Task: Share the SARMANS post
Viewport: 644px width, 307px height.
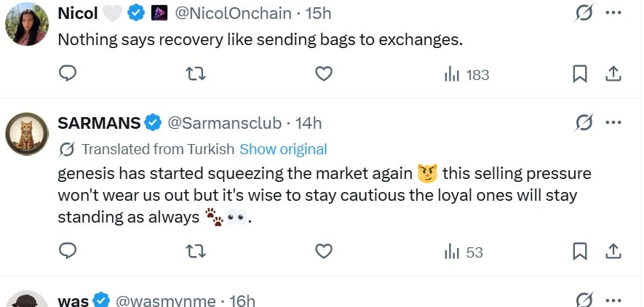Action: click(x=613, y=252)
